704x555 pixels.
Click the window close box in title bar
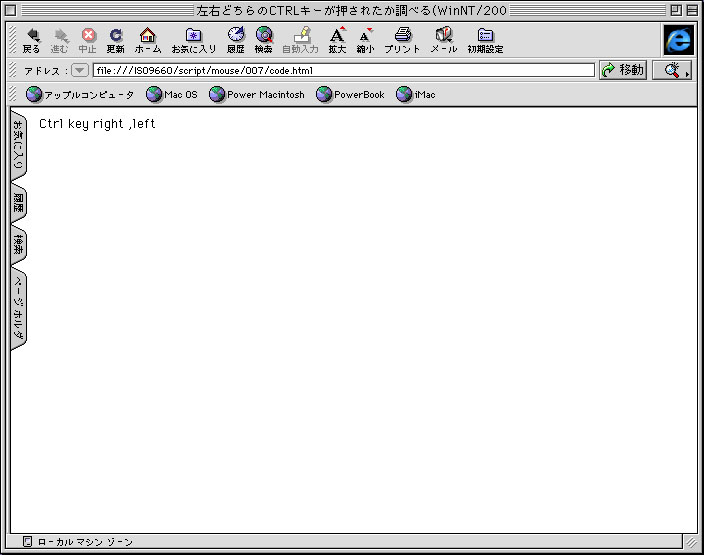coord(11,10)
